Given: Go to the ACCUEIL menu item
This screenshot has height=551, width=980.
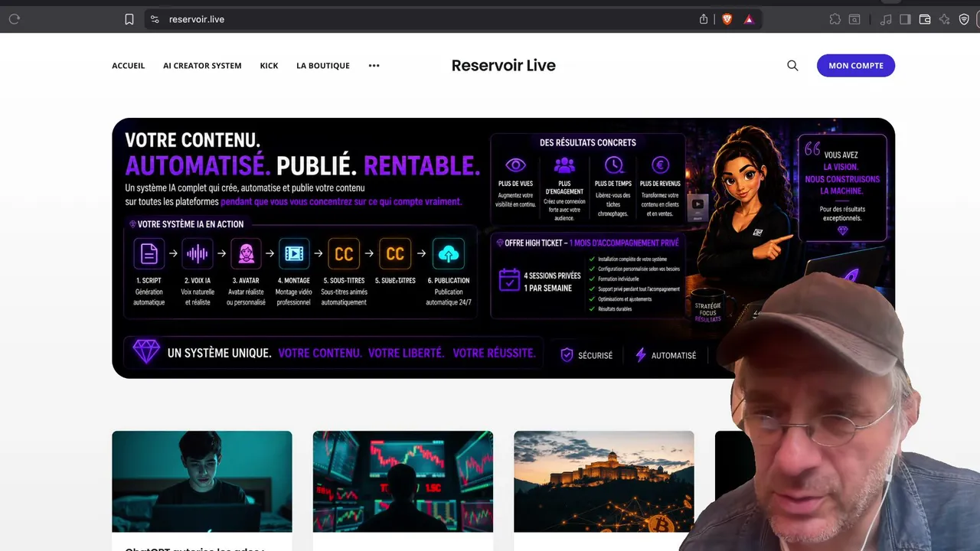Looking at the screenshot, I should click(129, 66).
